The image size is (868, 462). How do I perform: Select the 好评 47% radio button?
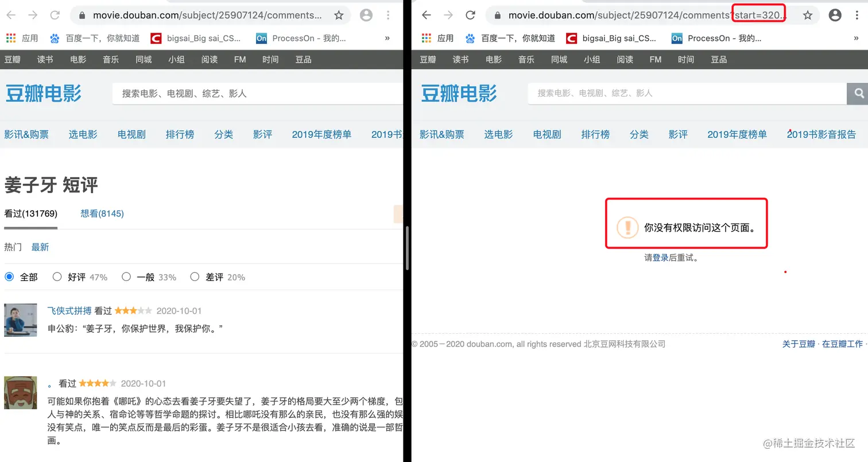57,277
